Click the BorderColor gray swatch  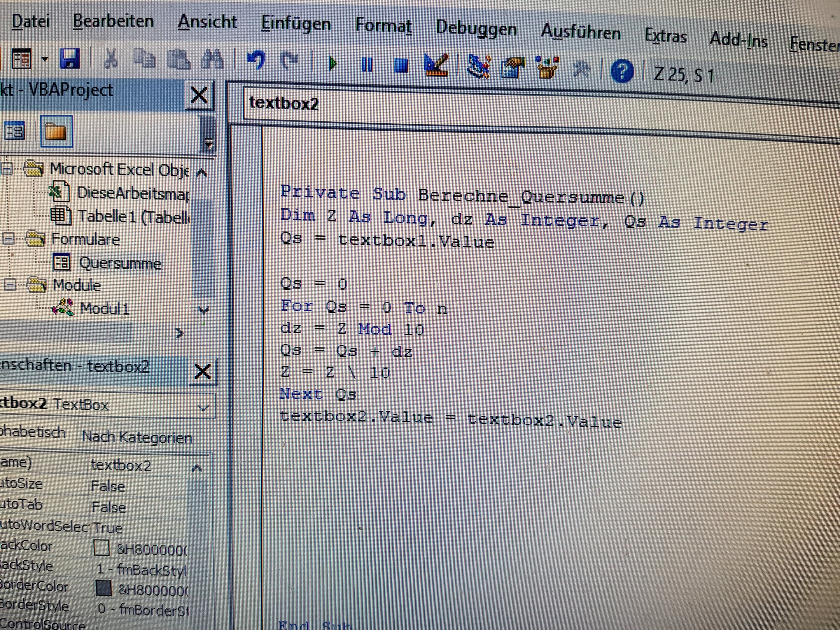[104, 588]
